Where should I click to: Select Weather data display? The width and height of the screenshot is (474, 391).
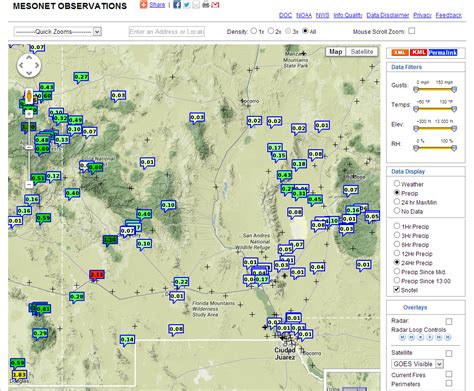click(x=397, y=183)
